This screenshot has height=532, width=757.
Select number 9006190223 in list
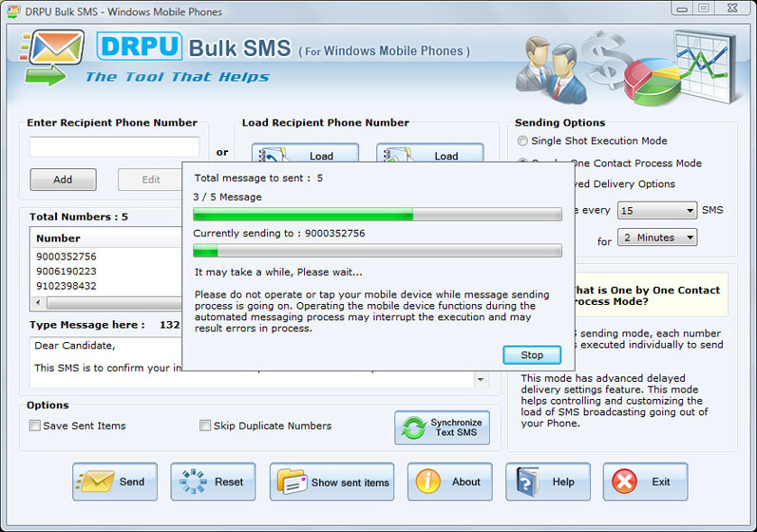tap(66, 272)
